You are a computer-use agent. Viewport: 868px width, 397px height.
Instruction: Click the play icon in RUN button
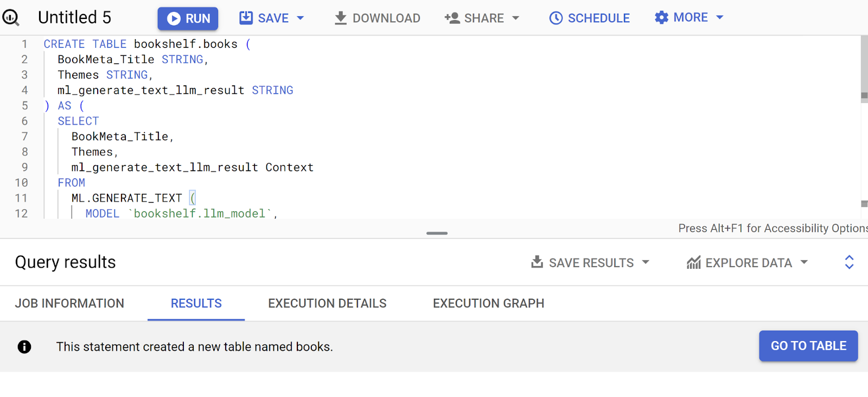pyautogui.click(x=174, y=19)
